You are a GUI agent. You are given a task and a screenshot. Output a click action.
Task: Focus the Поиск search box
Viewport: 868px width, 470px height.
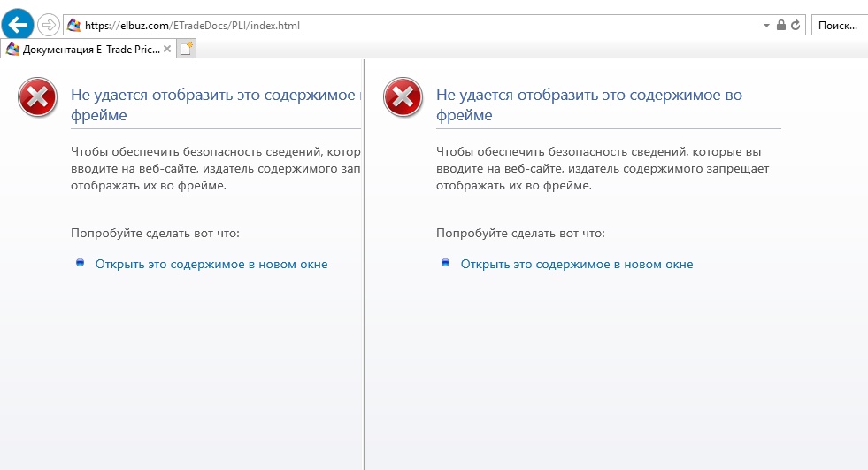pyautogui.click(x=839, y=26)
